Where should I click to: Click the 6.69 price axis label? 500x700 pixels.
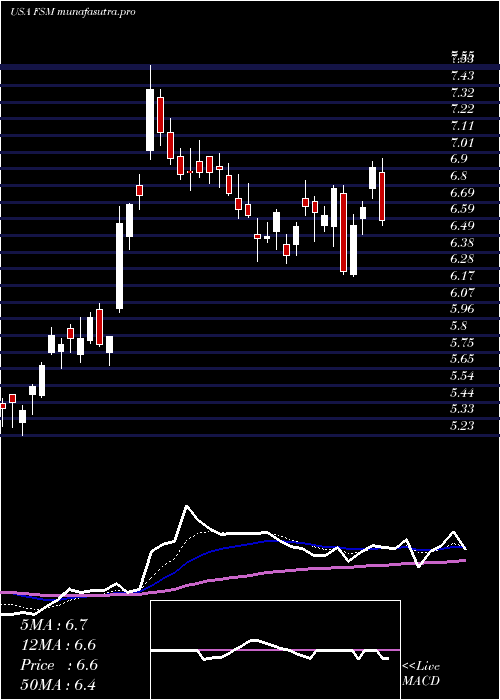click(x=462, y=192)
